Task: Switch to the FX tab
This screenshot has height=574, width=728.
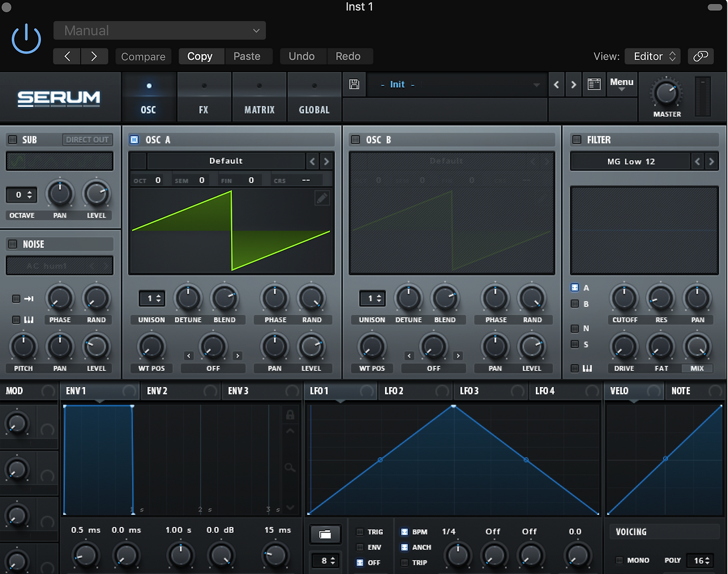Action: [204, 97]
